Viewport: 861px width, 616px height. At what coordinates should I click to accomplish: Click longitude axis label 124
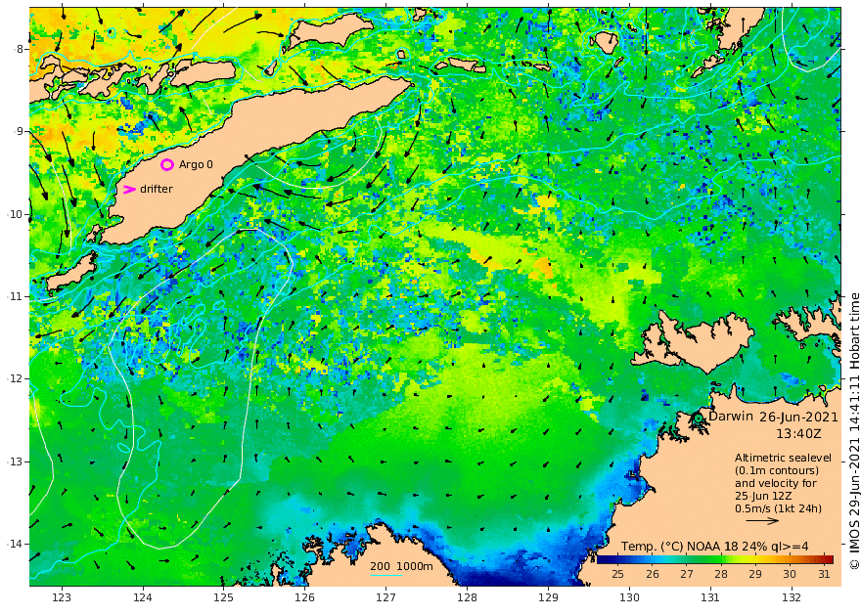coord(143,597)
